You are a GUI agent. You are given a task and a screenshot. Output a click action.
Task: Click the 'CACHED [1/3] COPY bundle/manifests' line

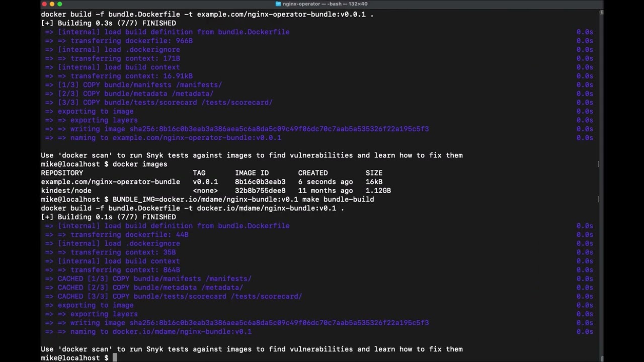pyautogui.click(x=148, y=279)
